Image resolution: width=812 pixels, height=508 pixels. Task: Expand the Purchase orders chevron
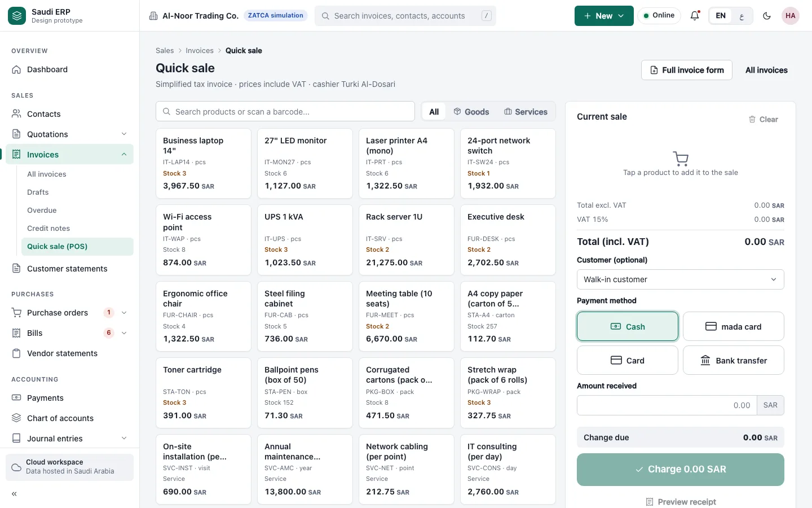[x=124, y=313]
